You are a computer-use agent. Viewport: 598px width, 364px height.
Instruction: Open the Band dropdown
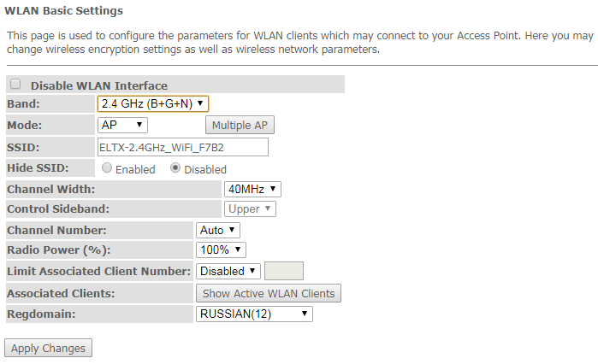(153, 104)
